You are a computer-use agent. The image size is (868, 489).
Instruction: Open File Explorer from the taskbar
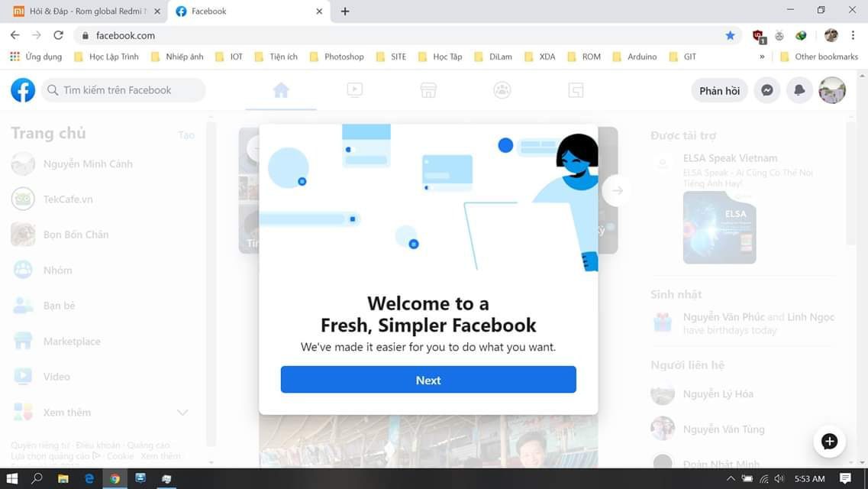pos(63,478)
